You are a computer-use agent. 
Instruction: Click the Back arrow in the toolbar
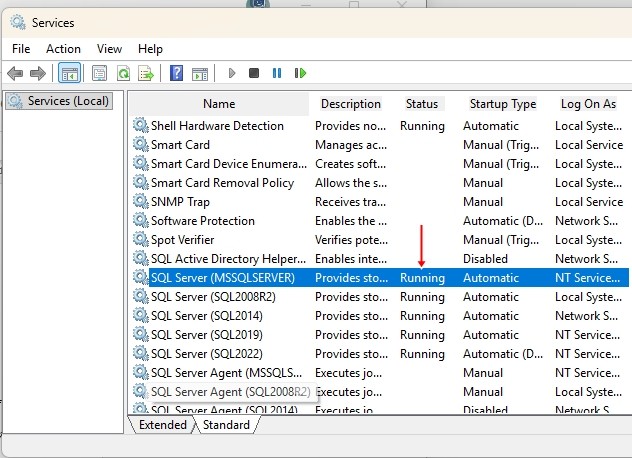15,73
